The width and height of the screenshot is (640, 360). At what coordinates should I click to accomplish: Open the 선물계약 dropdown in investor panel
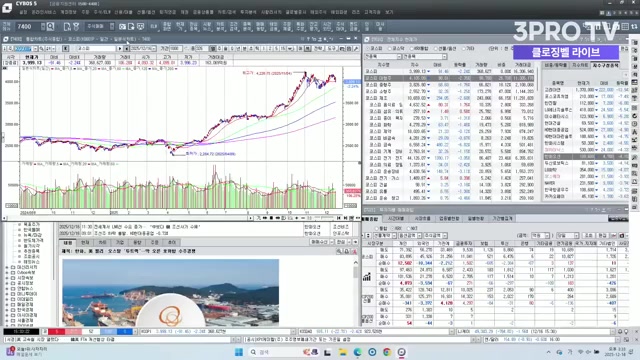pyautogui.click(x=384, y=236)
